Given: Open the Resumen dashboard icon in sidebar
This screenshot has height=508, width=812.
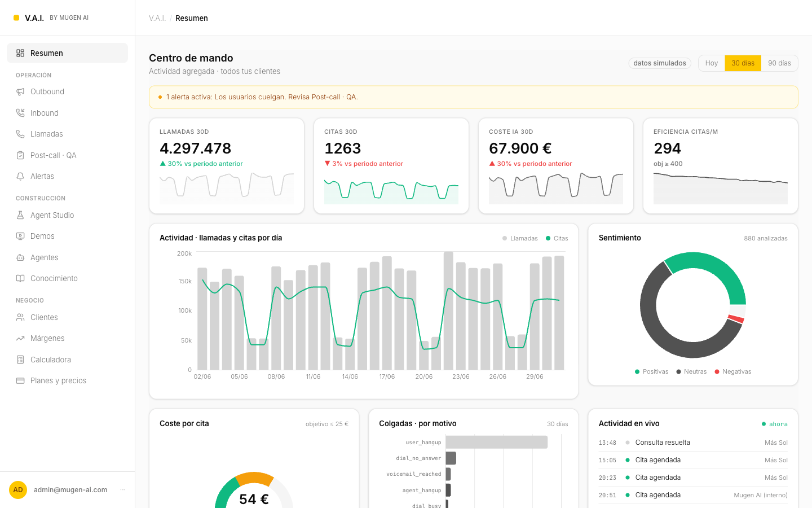Looking at the screenshot, I should coord(20,53).
